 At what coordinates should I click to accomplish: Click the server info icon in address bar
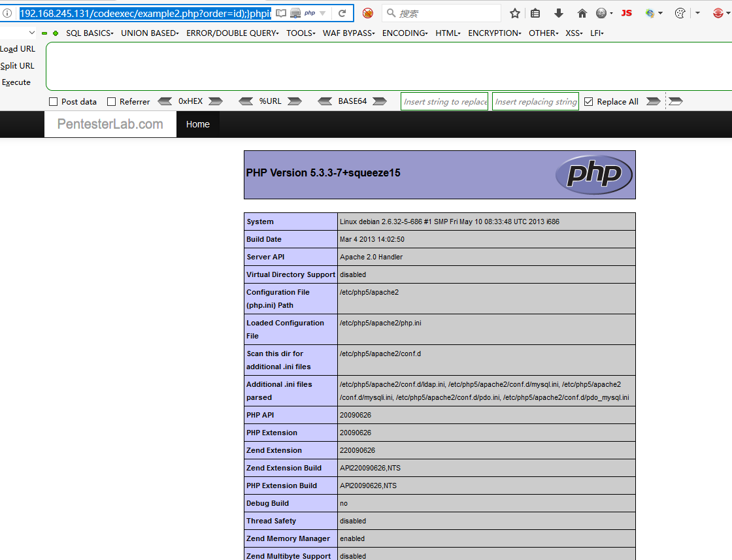click(295, 13)
